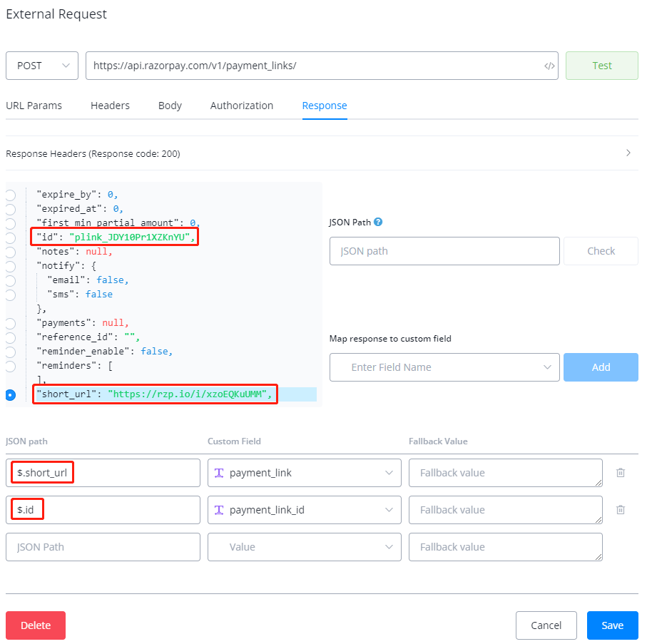Click the text-type icon beside payment_link
Image resolution: width=647 pixels, height=644 pixels.
219,473
